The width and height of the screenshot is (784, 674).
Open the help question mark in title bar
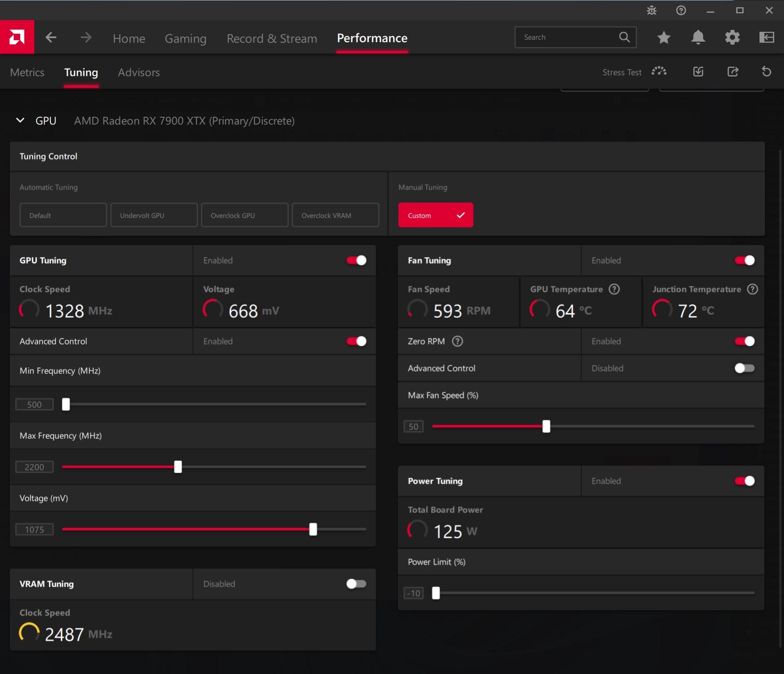681,10
